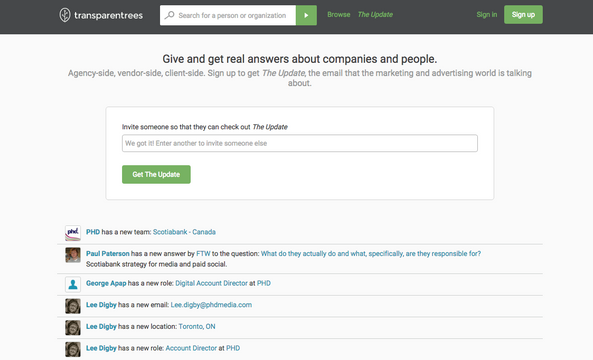
Task: Open The Update in the top navigation
Action: click(x=375, y=14)
